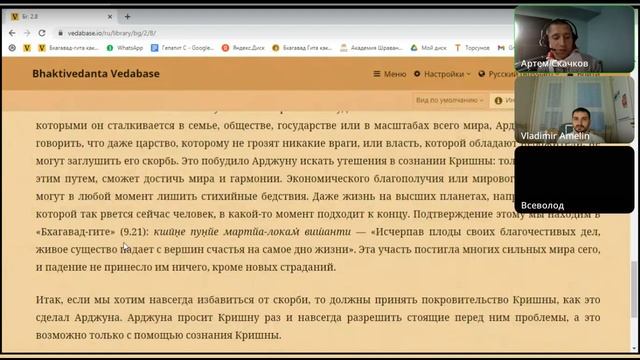Click the browser forward arrow
The height and width of the screenshot is (360, 640).
27,33
